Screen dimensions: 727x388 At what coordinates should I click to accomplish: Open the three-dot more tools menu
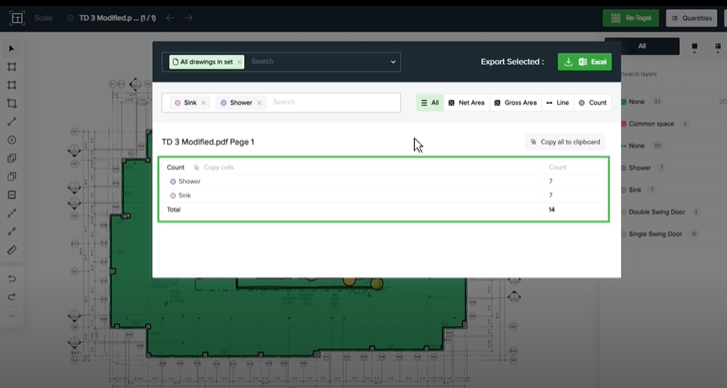click(12, 316)
